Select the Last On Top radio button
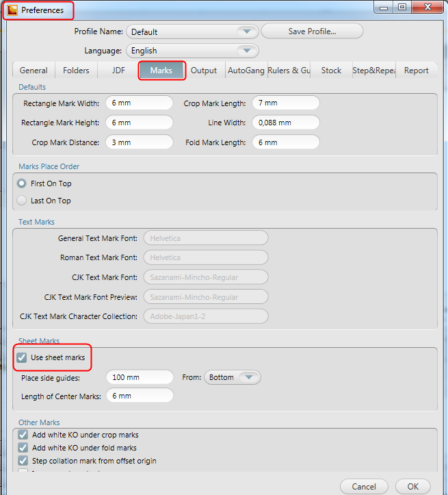 22,201
